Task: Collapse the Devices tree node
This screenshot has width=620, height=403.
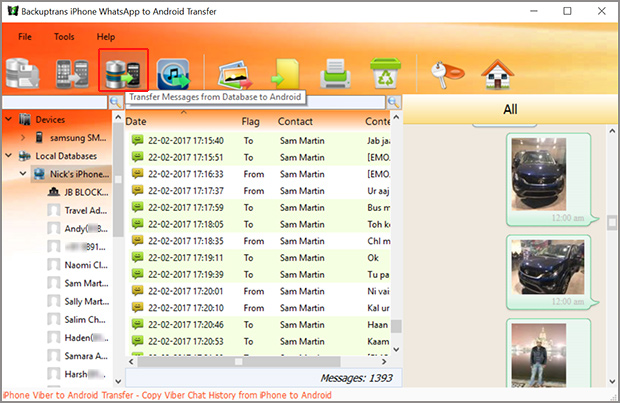Action: [8, 119]
